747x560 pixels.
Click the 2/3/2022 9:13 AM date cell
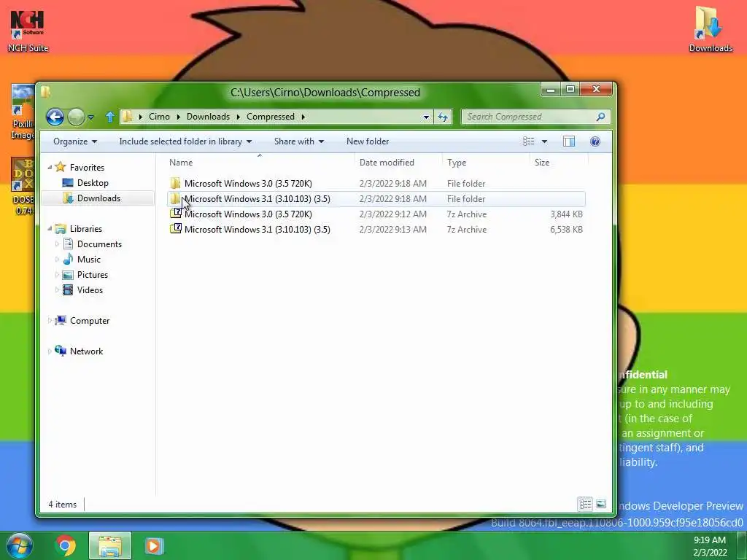(393, 230)
